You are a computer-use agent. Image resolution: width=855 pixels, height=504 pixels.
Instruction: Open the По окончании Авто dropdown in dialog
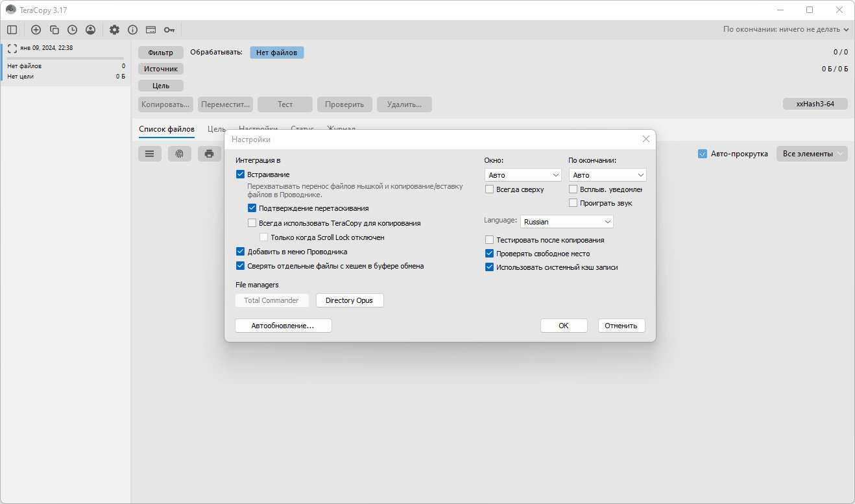tap(608, 175)
